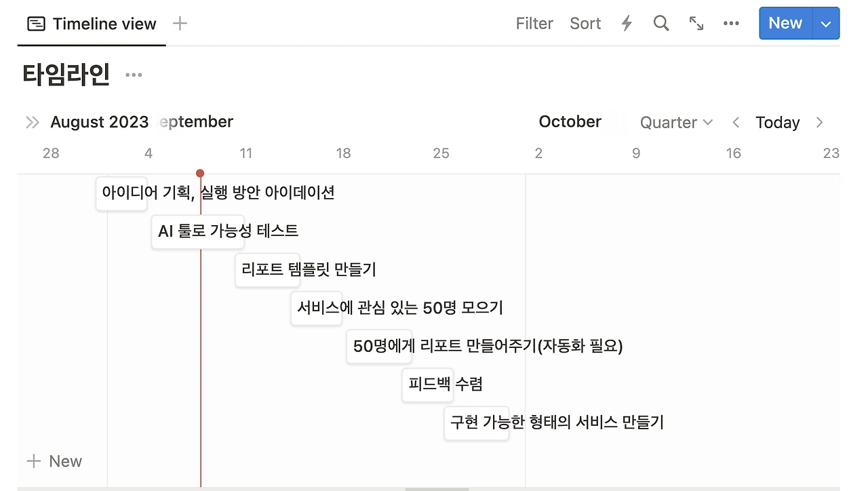This screenshot has width=868, height=491.
Task: Click the horizontal scrollbar at bottom
Action: [437, 488]
